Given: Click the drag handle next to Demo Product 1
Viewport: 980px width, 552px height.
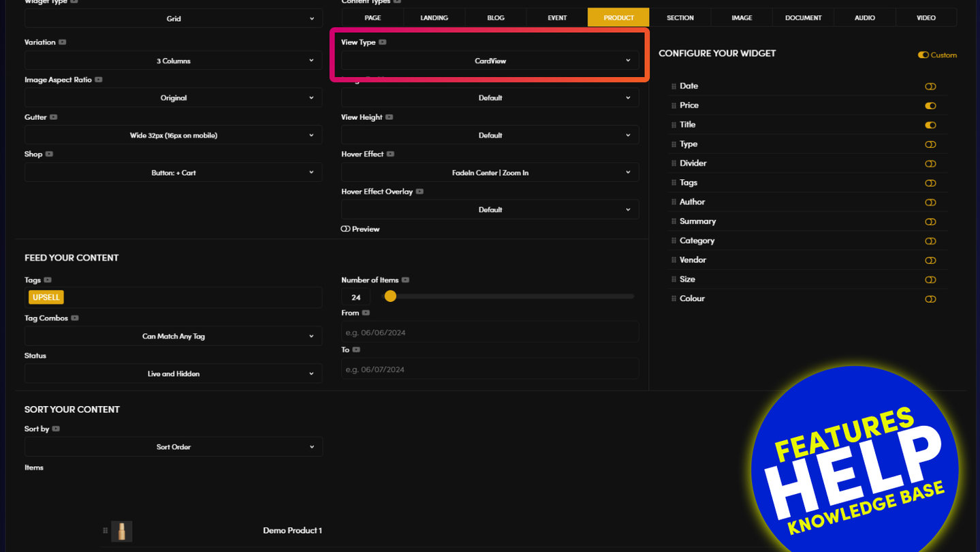Looking at the screenshot, I should [x=106, y=530].
